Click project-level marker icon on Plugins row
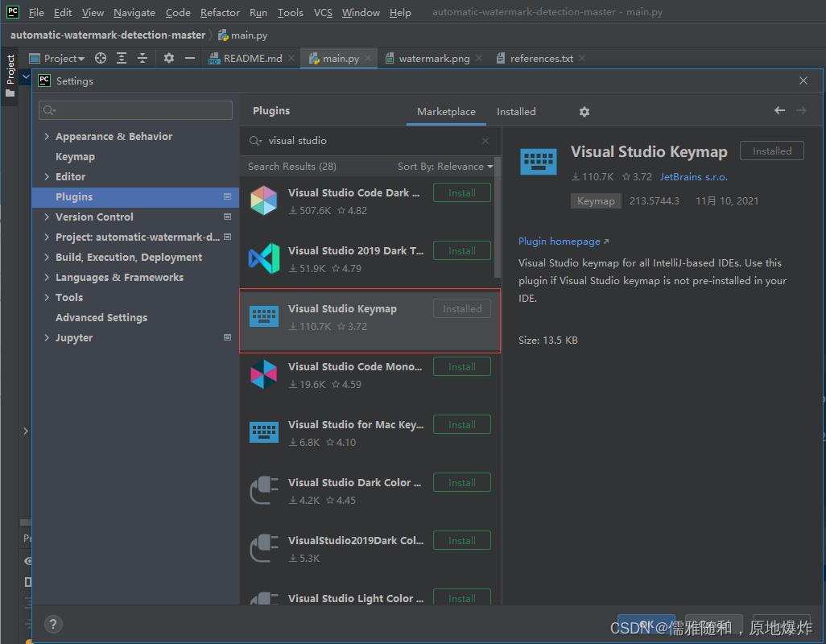Image resolution: width=826 pixels, height=644 pixels. pos(228,196)
